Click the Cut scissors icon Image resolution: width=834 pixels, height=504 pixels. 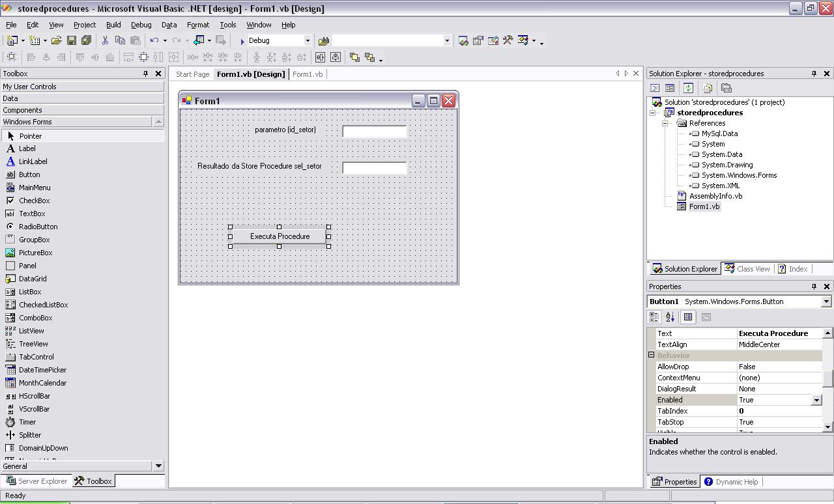coord(105,40)
